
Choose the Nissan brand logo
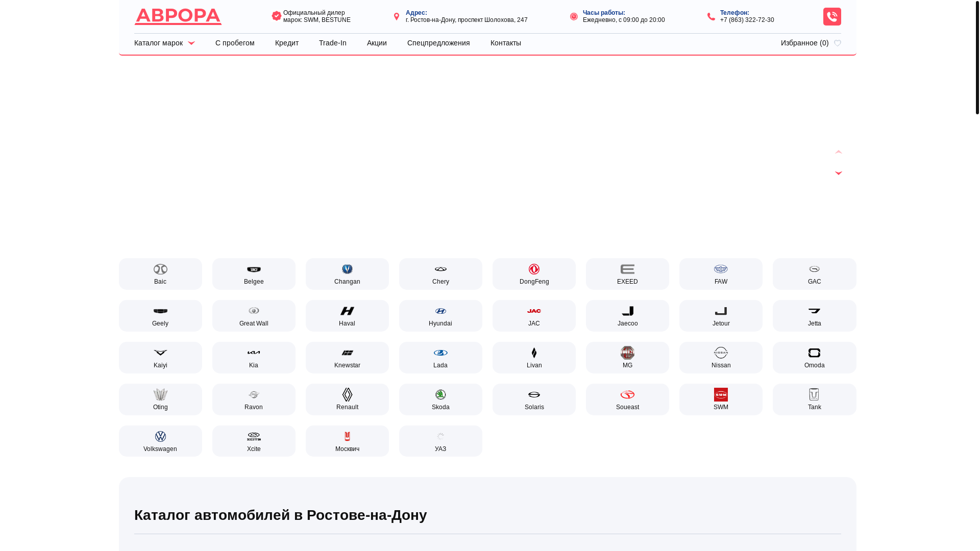point(721,353)
